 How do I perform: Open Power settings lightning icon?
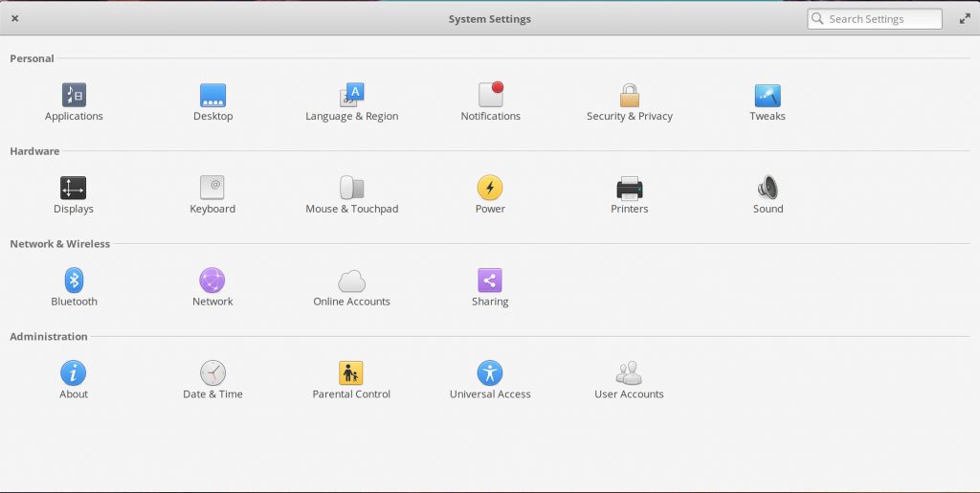pos(490,188)
